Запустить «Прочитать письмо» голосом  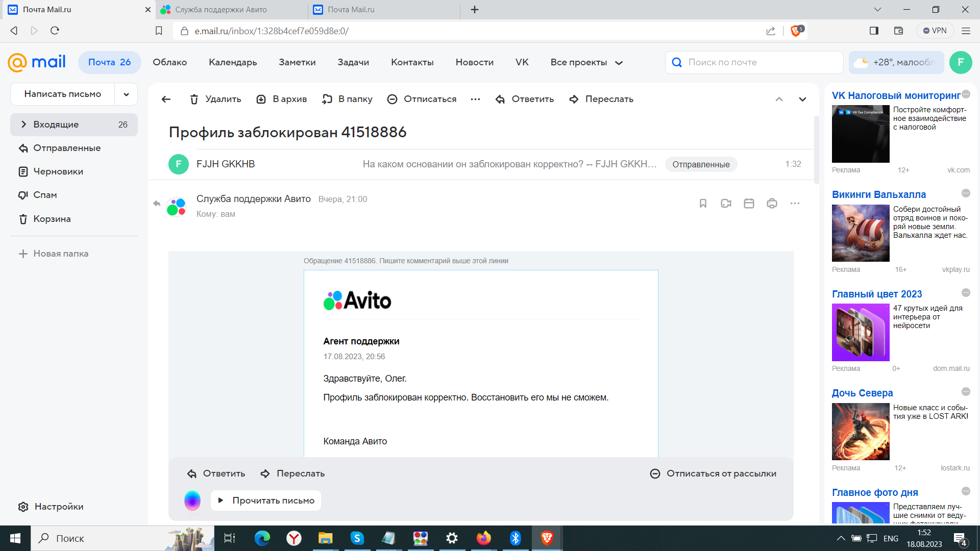[265, 500]
